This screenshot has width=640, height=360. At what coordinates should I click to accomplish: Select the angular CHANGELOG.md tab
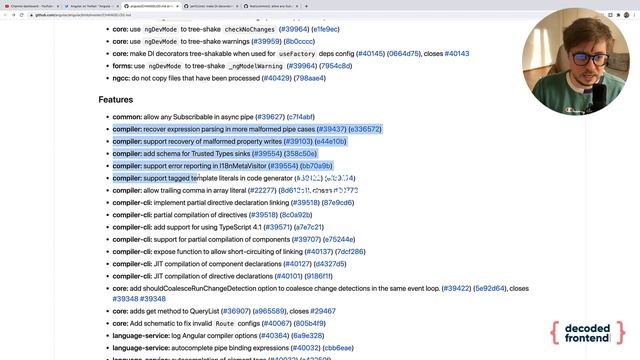point(150,6)
